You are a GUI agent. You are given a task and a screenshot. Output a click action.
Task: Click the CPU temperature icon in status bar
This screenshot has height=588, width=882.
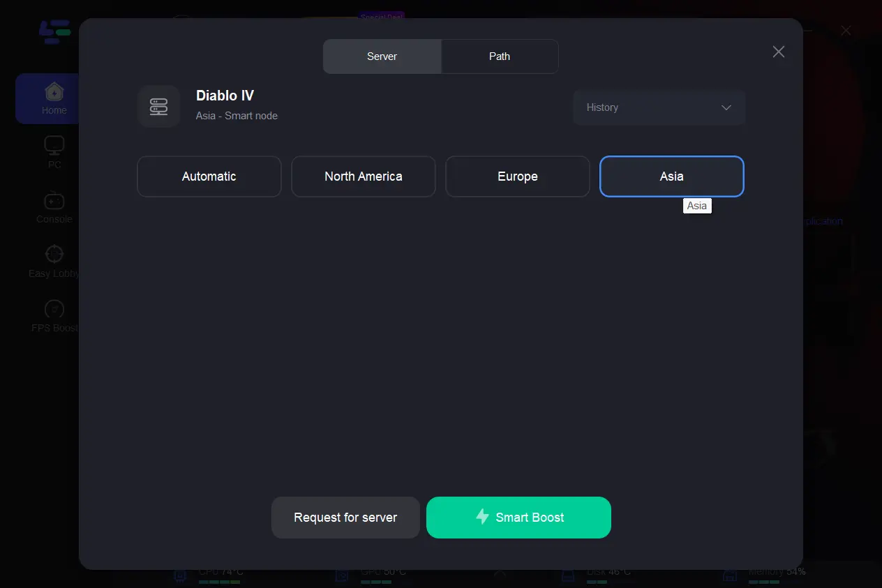point(181,576)
